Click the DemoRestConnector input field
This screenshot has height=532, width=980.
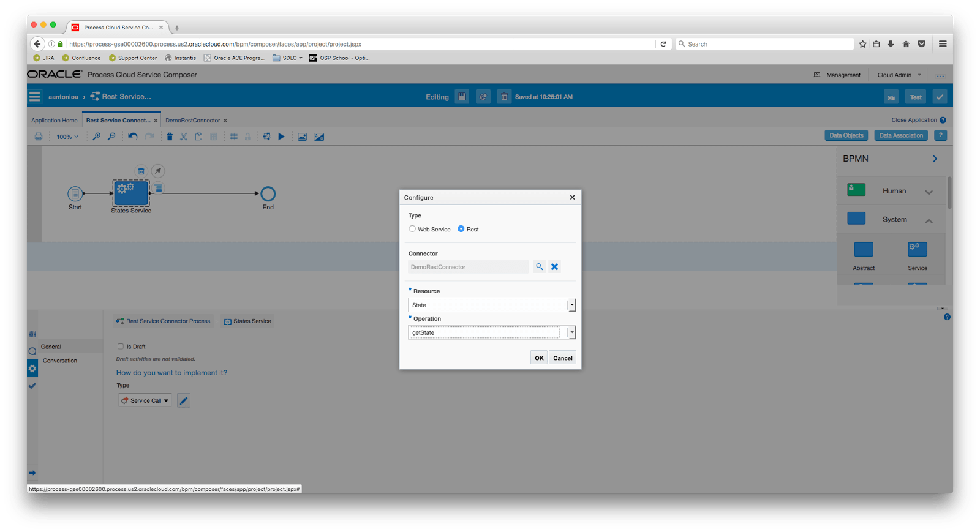tap(468, 267)
